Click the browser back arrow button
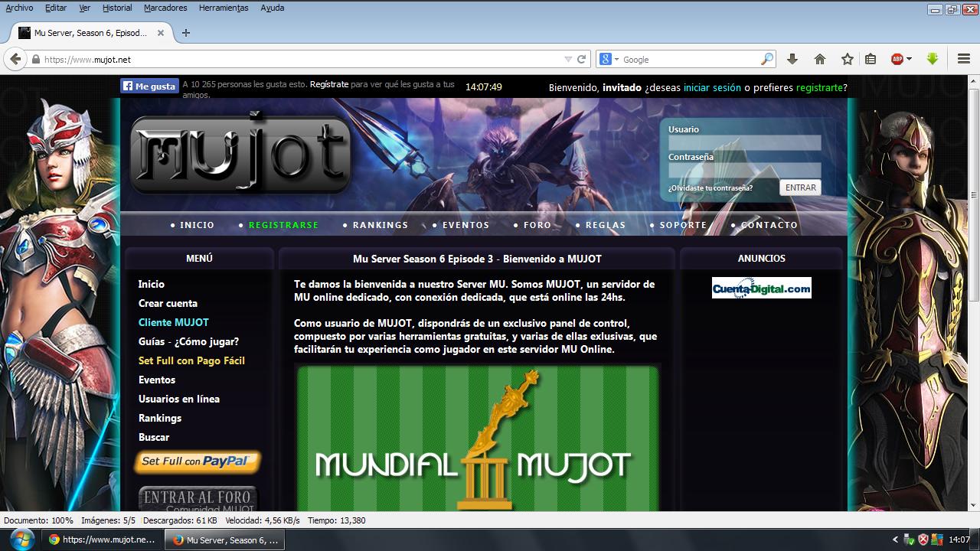 point(15,59)
